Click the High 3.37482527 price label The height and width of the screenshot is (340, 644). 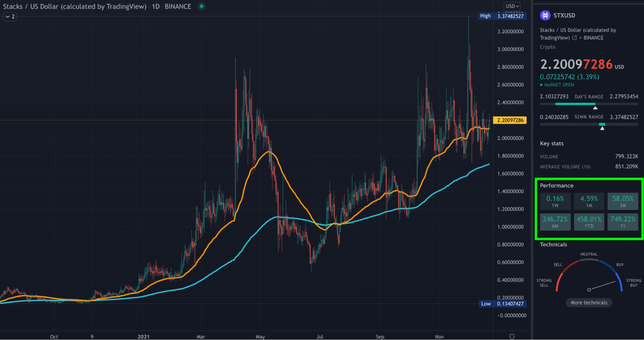503,16
